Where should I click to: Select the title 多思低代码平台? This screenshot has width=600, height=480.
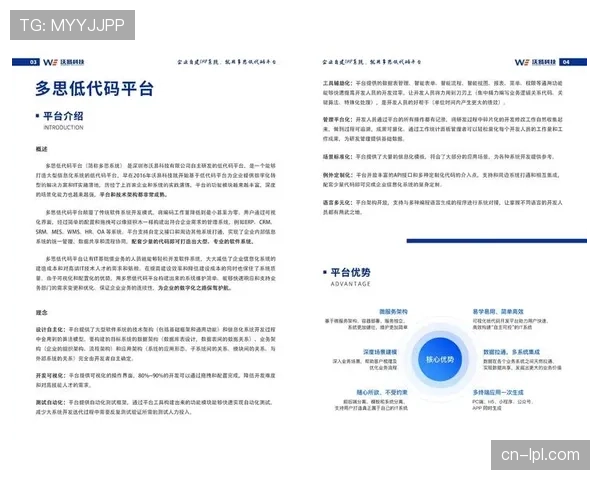tap(95, 88)
